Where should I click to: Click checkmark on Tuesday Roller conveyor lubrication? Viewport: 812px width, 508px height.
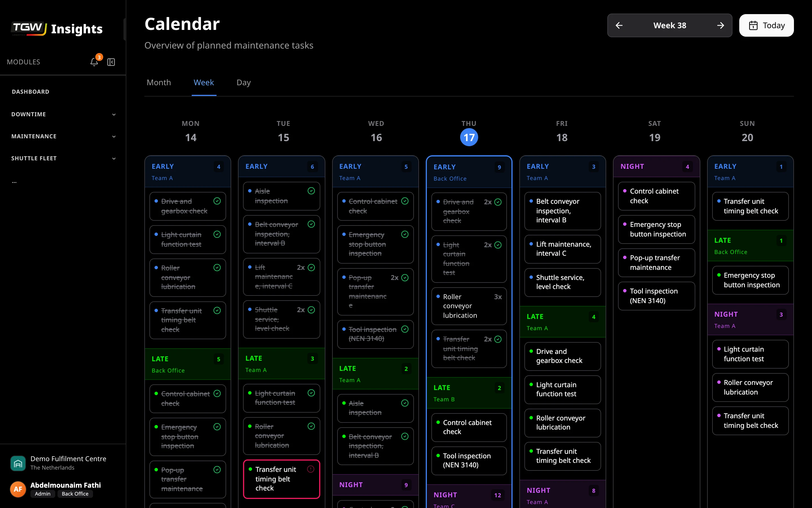click(x=311, y=426)
